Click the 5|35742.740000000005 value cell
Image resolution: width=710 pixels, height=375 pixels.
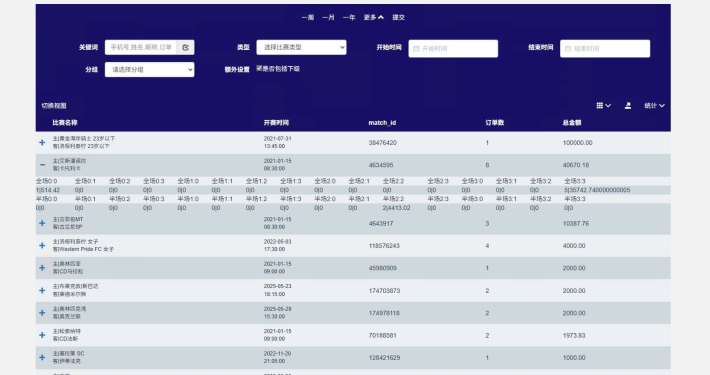[597, 190]
